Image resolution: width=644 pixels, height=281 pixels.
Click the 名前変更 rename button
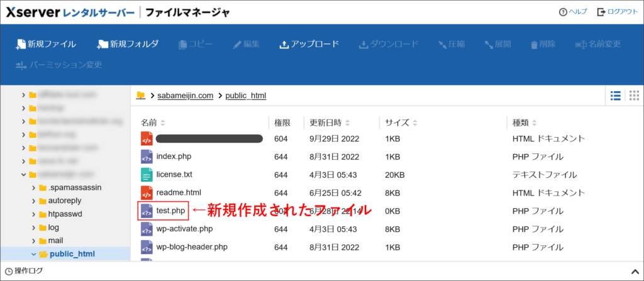point(597,44)
